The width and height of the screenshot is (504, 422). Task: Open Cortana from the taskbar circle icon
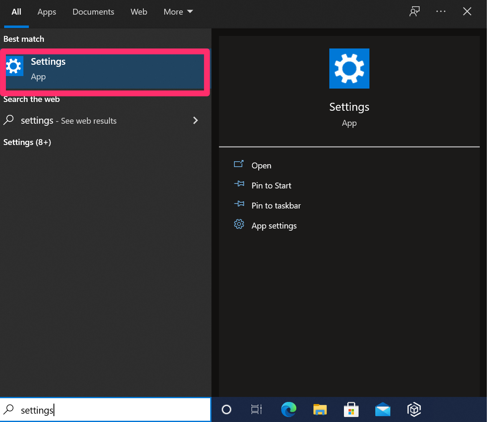[x=227, y=409]
